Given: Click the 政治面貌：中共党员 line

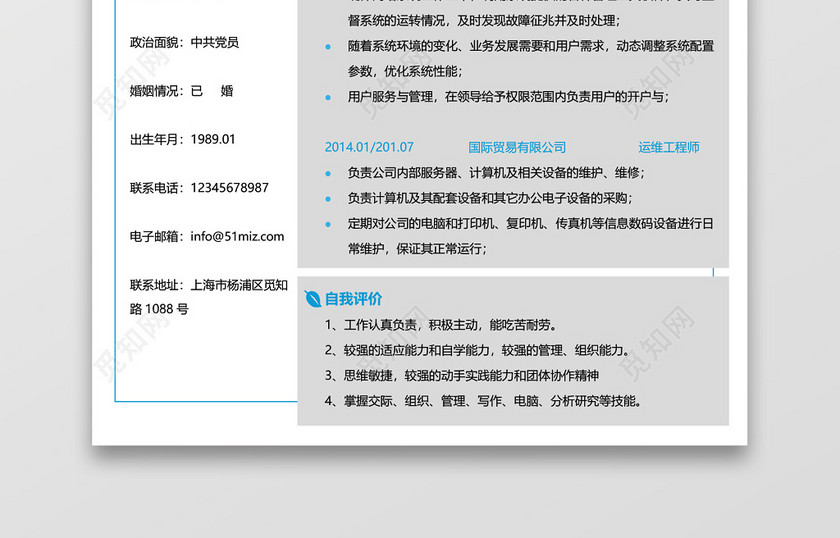Looking at the screenshot, I should (184, 42).
